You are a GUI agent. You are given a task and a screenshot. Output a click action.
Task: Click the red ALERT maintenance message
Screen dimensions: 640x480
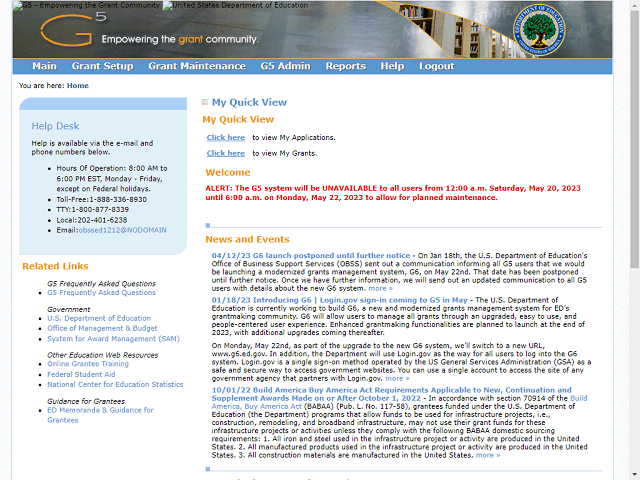coord(393,193)
